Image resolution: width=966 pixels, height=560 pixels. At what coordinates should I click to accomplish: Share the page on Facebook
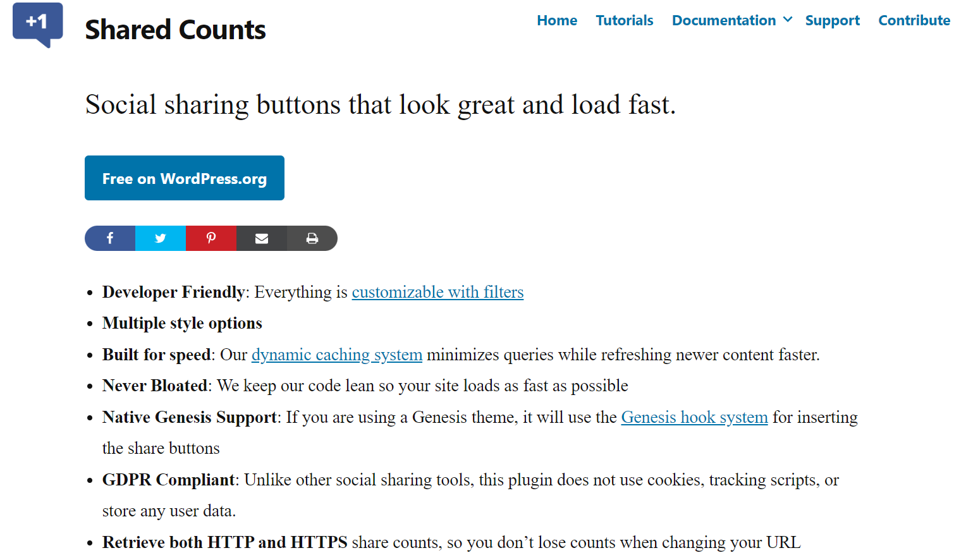coord(110,238)
